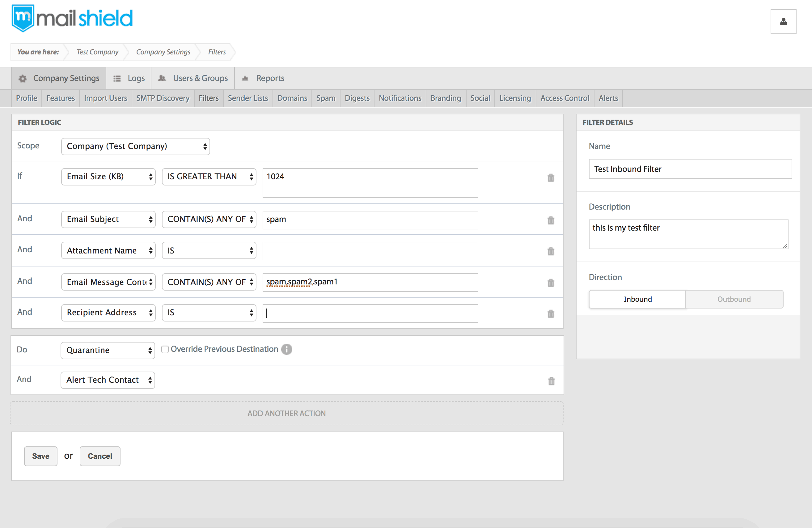Open the Scope dropdown
812x528 pixels.
click(135, 146)
